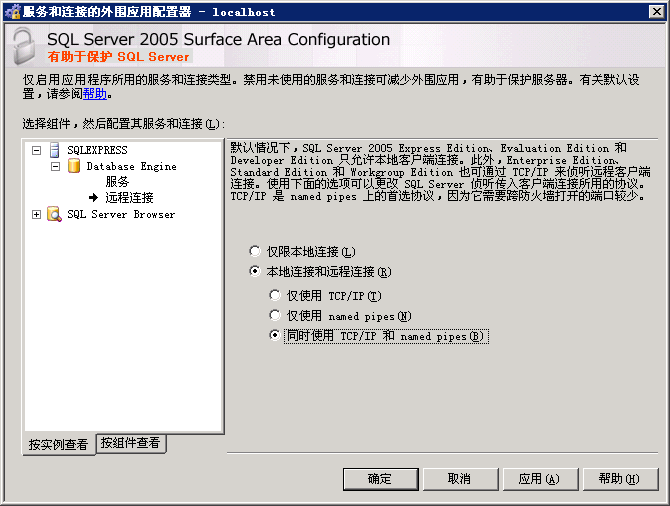
Task: Click the SQL Server Browser magnifier icon
Action: (54, 214)
